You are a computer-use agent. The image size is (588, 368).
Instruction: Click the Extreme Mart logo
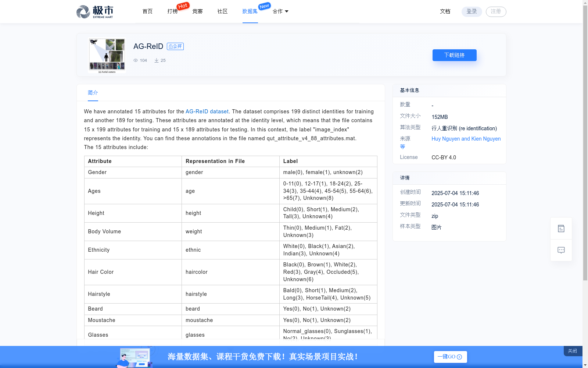(95, 12)
